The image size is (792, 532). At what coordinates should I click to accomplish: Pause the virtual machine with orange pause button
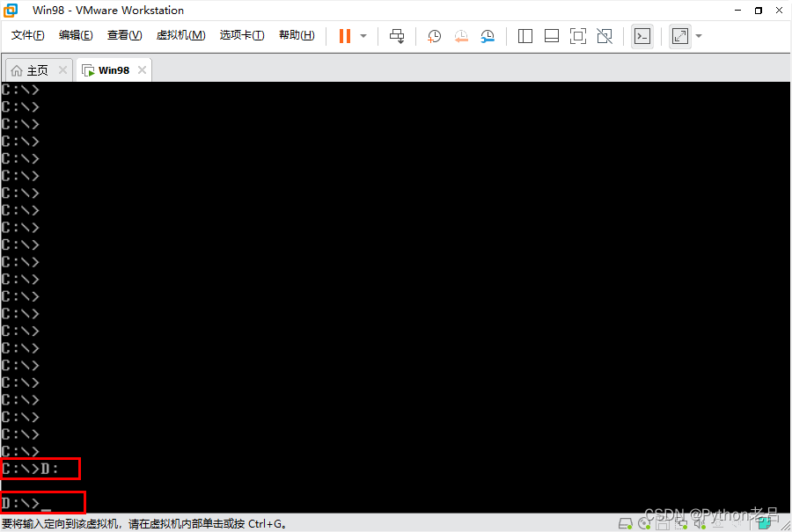pos(345,36)
